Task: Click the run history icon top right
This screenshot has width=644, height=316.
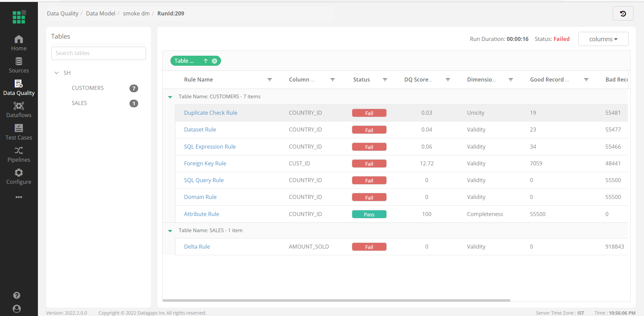Action: point(623,13)
